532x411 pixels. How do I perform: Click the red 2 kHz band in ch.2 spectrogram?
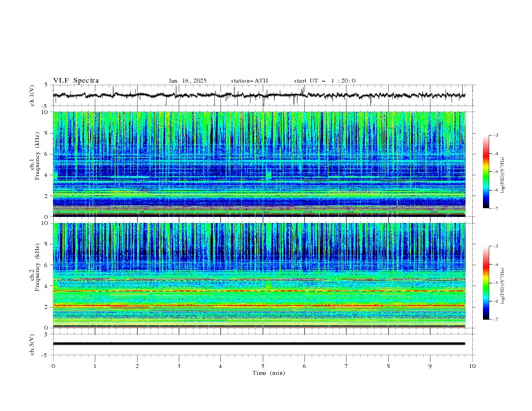click(x=259, y=306)
